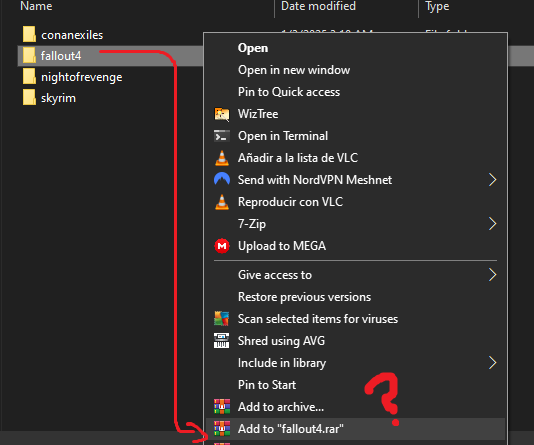
Task: Expand the Give access to submenu arrow
Action: click(x=492, y=275)
